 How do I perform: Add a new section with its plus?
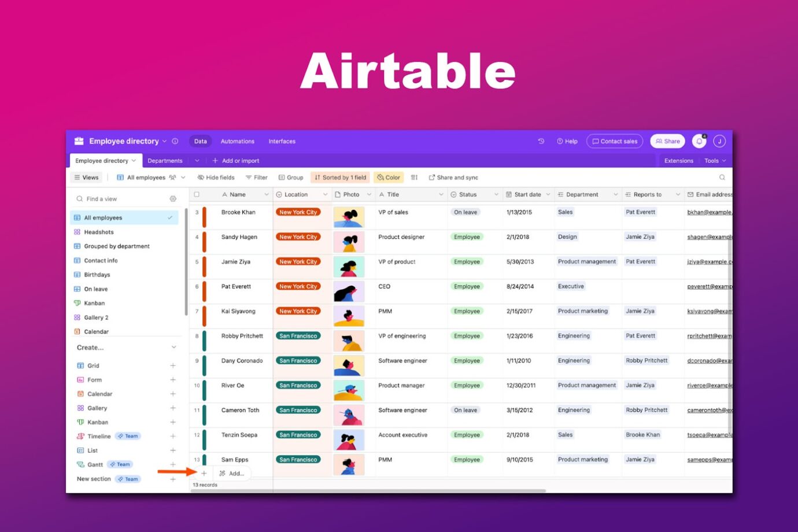coord(173,479)
